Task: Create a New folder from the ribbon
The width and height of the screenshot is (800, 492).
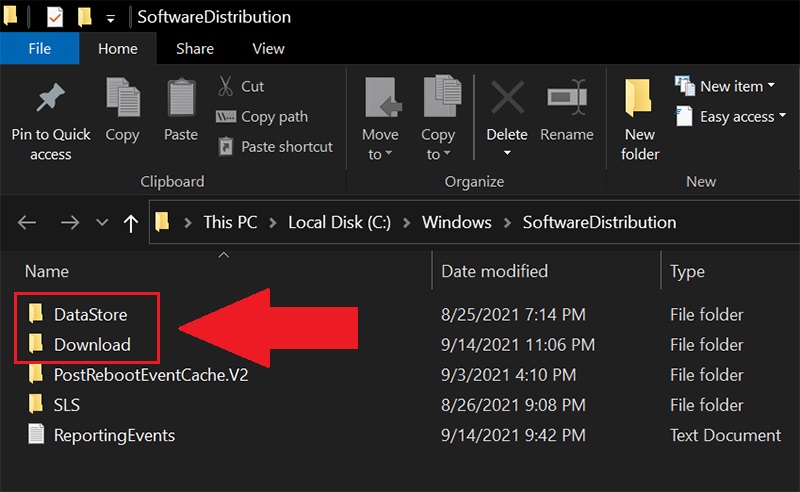Action: click(x=640, y=120)
